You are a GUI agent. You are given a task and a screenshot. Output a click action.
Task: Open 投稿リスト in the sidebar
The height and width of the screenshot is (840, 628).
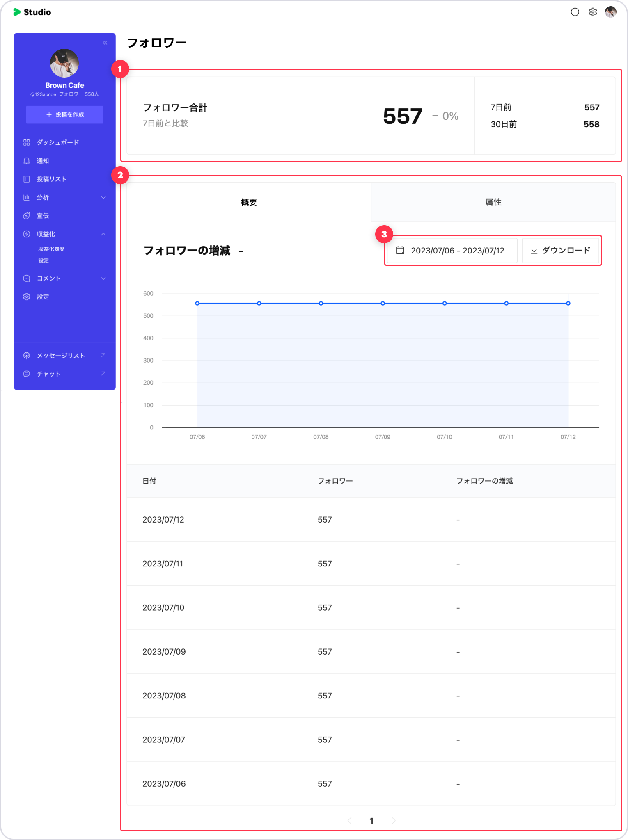point(51,179)
